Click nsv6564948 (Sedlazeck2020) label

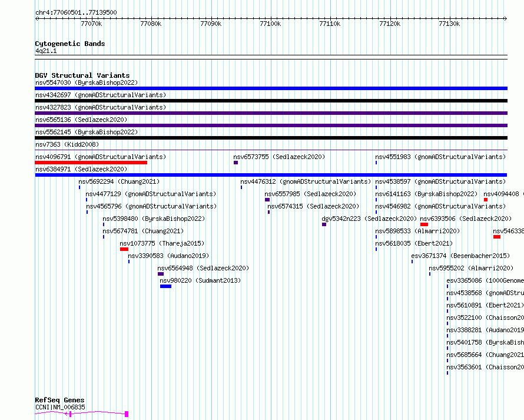pos(203,268)
